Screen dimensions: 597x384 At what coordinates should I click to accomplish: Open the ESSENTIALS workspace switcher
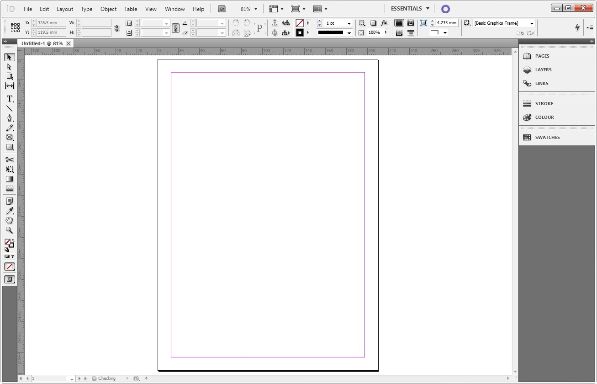pyautogui.click(x=410, y=8)
